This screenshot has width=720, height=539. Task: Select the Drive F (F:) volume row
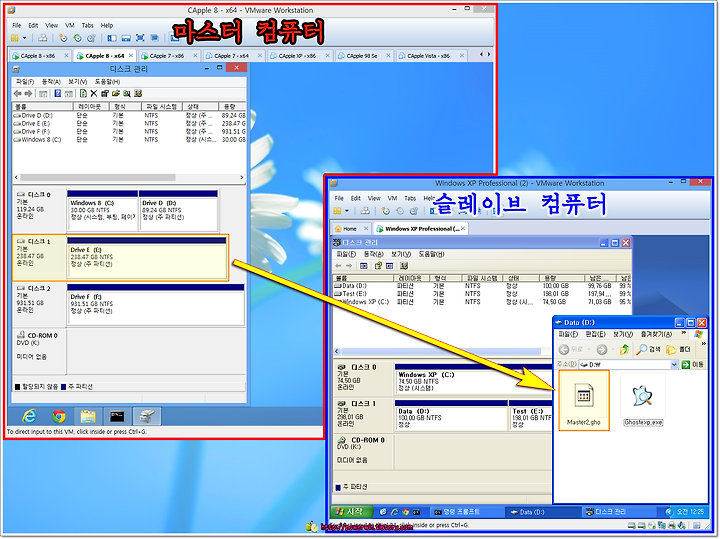tap(129, 132)
